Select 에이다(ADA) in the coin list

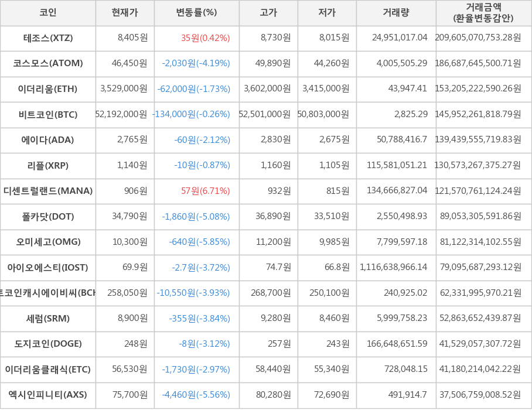tap(48, 140)
